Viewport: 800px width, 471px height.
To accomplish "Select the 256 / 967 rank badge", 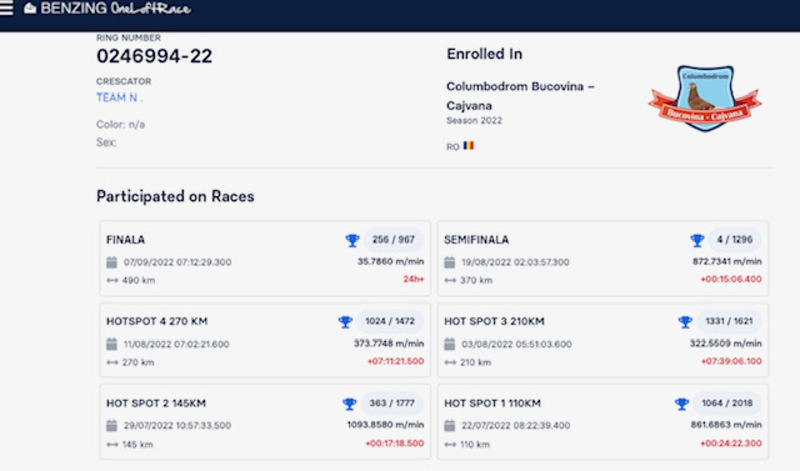I will coord(393,239).
